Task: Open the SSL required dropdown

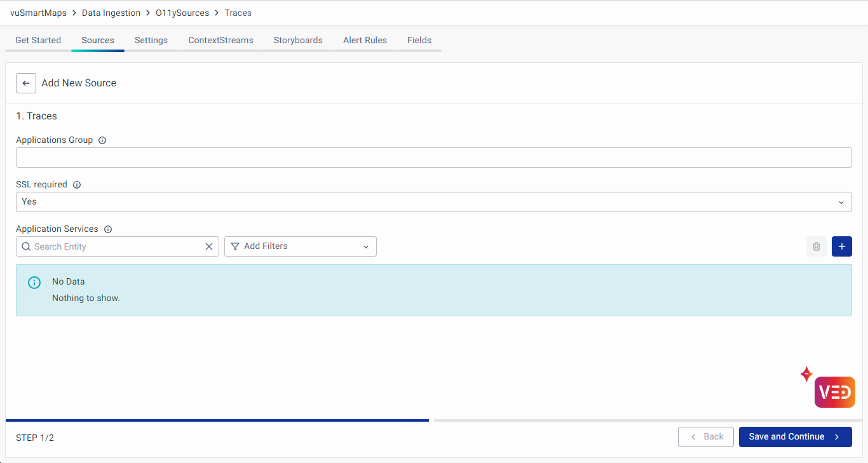Action: coord(433,202)
